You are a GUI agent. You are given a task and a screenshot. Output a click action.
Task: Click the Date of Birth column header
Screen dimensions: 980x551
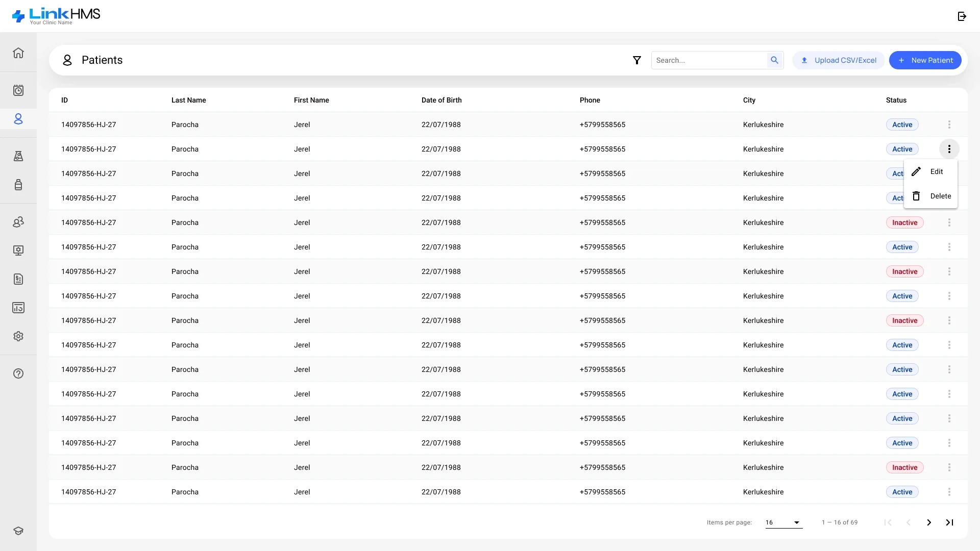coord(442,100)
